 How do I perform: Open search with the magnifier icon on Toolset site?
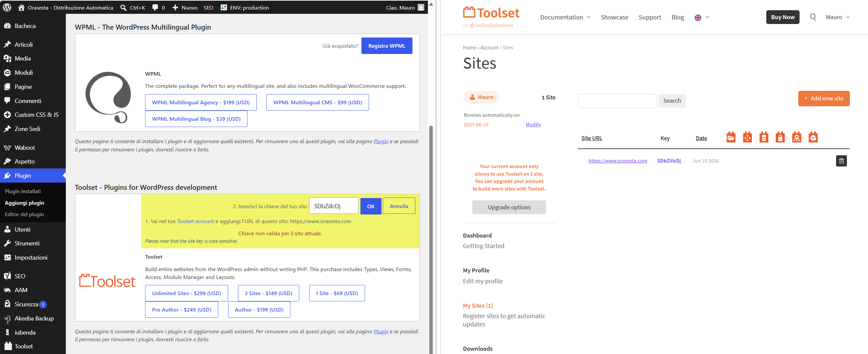pos(813,17)
